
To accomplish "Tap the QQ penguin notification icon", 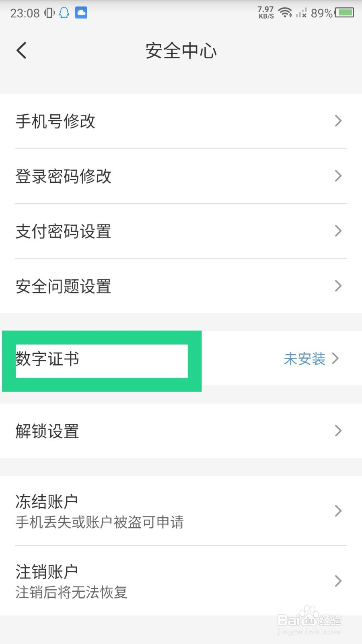I will coord(64,13).
